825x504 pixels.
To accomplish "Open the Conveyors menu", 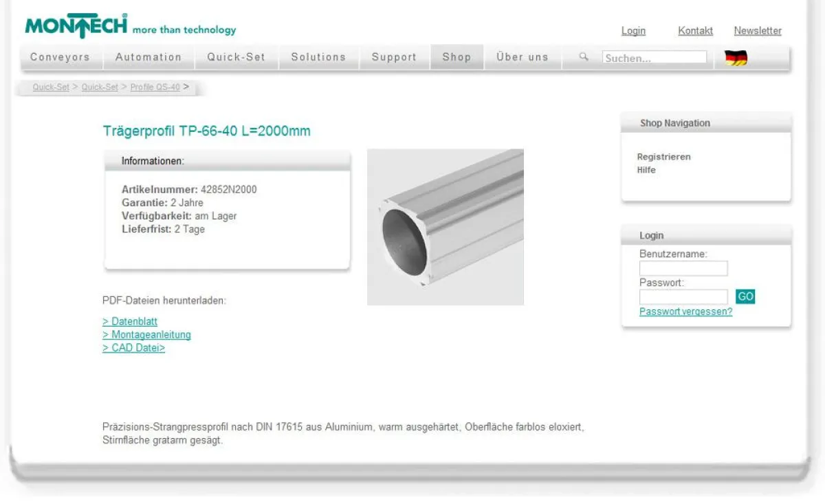I will (x=59, y=58).
